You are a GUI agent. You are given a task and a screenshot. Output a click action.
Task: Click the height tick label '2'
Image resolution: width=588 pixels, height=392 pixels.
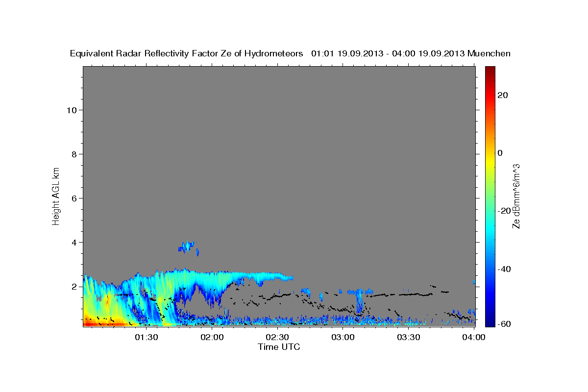74,286
